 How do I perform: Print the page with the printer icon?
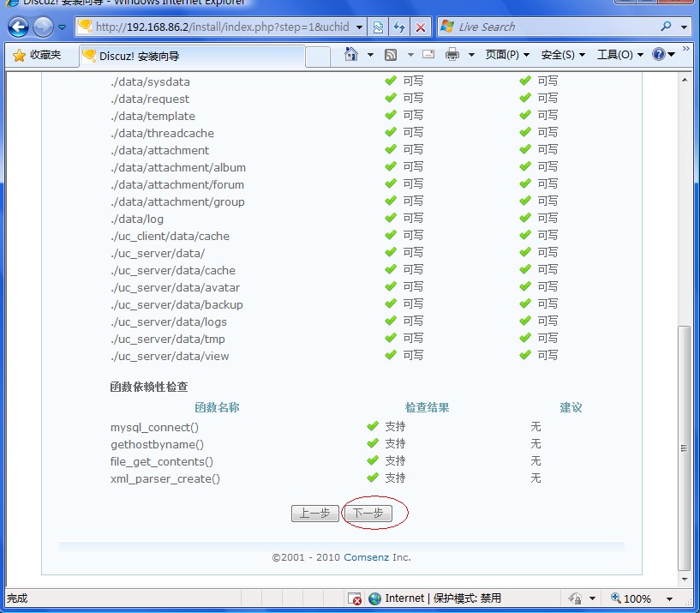click(x=452, y=55)
